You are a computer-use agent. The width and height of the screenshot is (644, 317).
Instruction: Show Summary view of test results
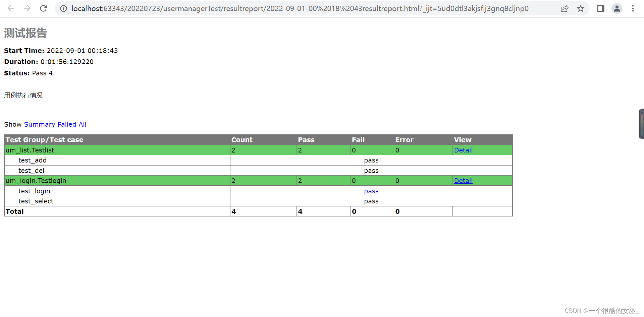40,124
